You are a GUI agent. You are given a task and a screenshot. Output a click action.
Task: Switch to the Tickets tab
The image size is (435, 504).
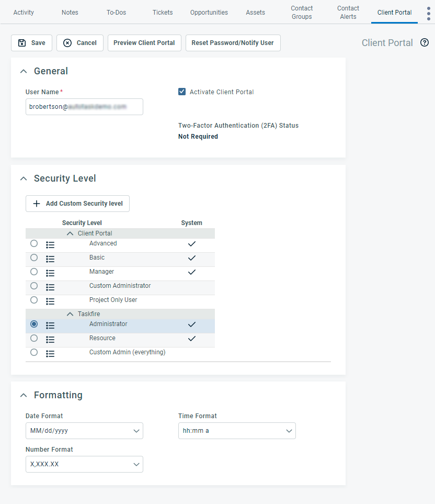pos(163,13)
